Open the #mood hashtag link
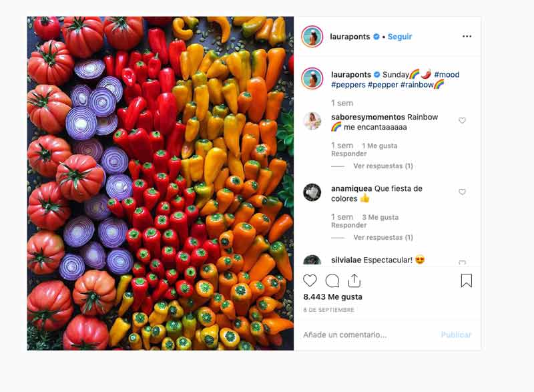Image resolution: width=534 pixels, height=392 pixels. (447, 74)
